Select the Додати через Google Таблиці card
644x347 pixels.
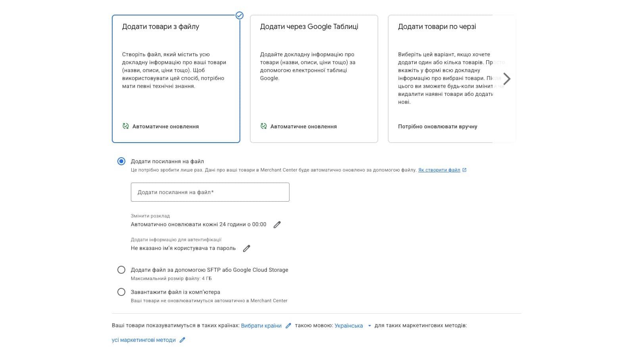point(314,79)
